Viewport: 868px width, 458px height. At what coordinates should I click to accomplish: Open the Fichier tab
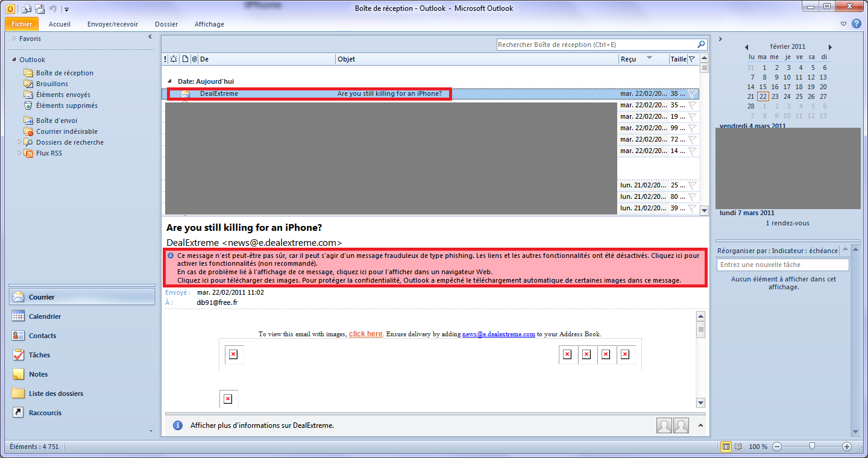coord(22,24)
